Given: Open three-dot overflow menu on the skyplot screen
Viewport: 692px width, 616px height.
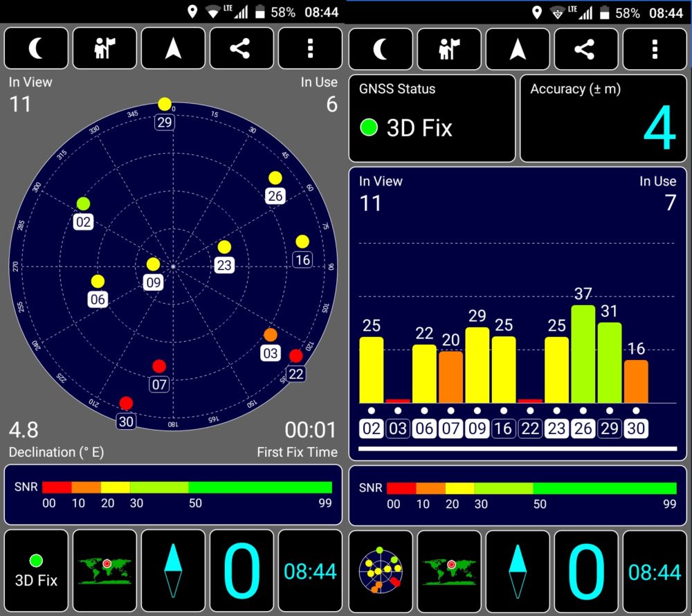Looking at the screenshot, I should coord(310,48).
